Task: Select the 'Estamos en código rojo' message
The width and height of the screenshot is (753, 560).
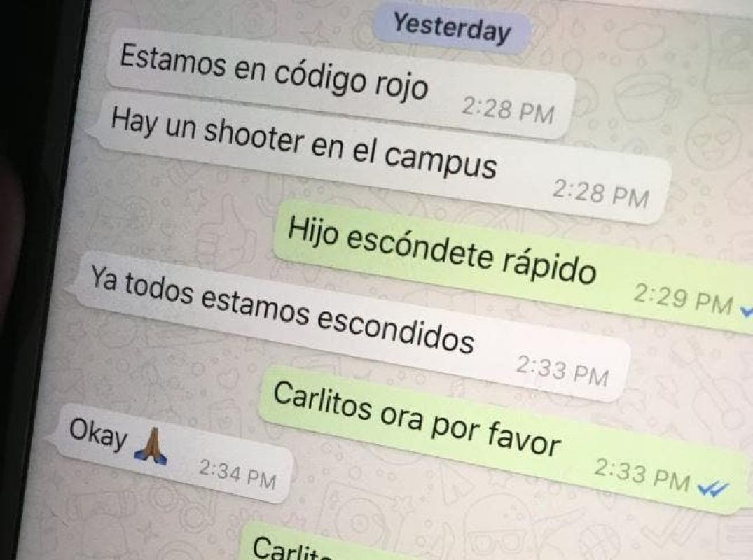Action: 340,83
